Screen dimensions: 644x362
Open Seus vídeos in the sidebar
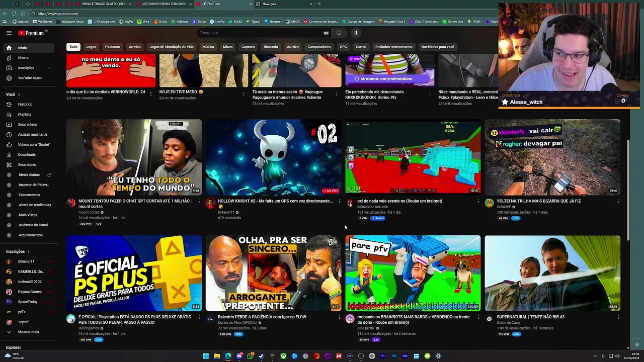28,124
